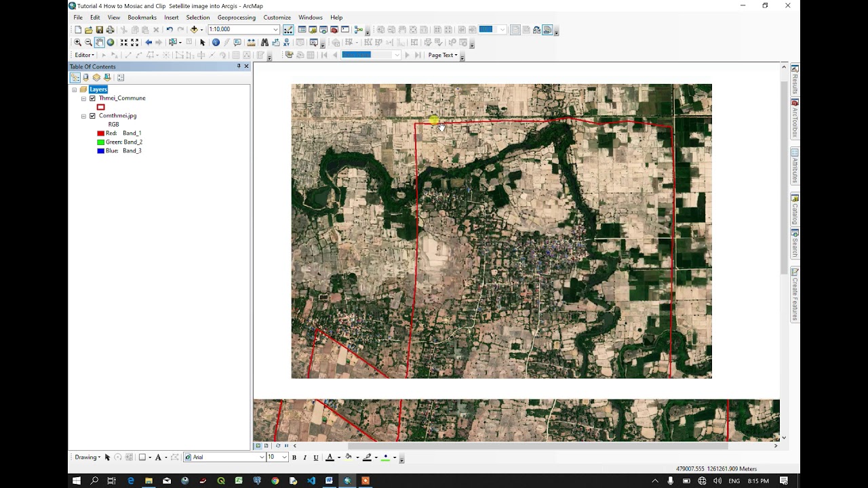This screenshot has width=868, height=488.
Task: Select the Zoom Out tool
Action: [88, 42]
